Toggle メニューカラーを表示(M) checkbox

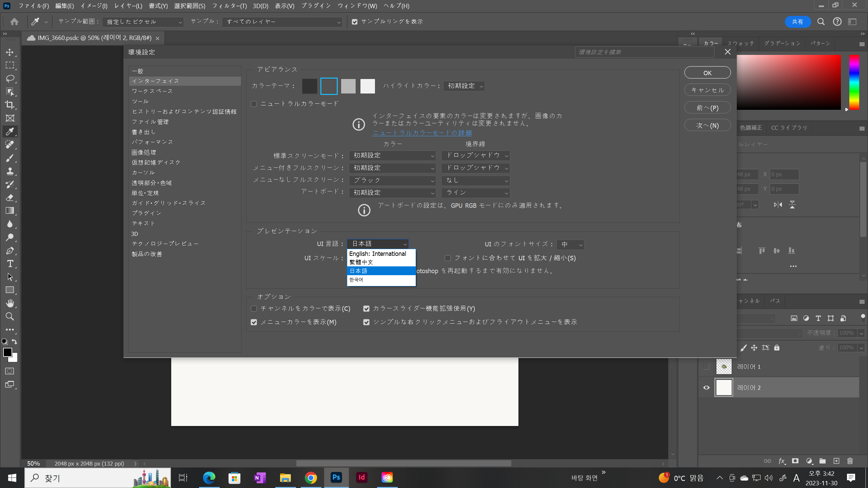(254, 322)
